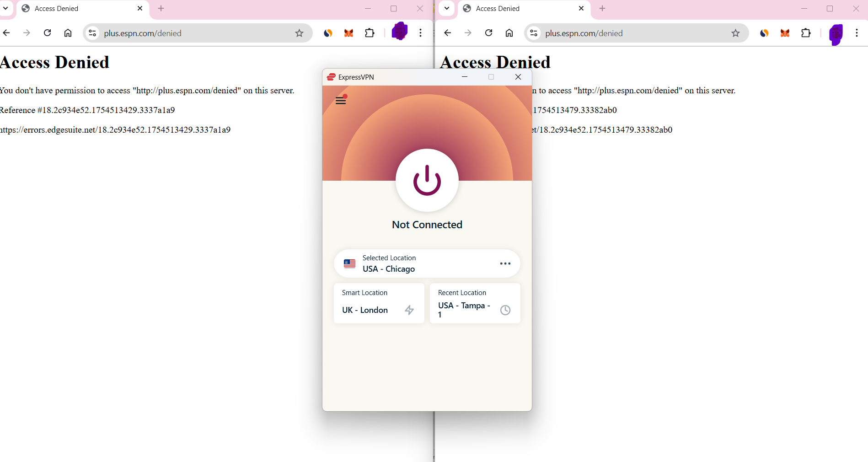Click back arrow in right browser
The height and width of the screenshot is (462, 868).
coord(447,33)
